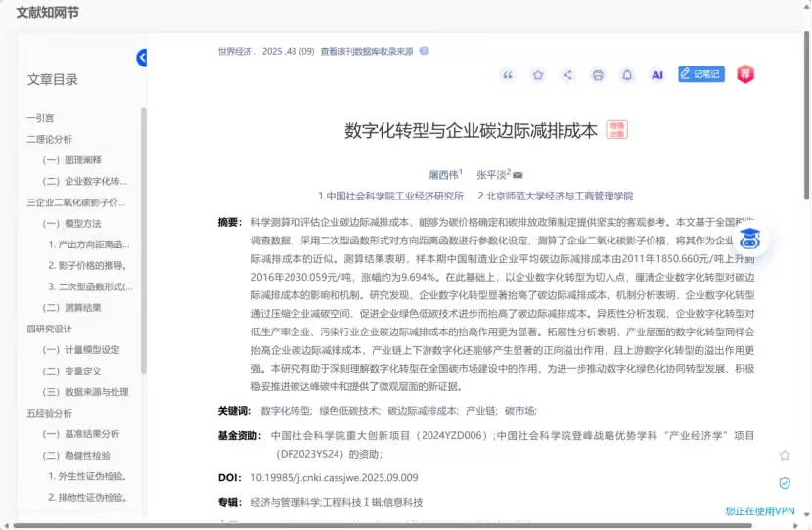
Task: Go to outline item 3. 二次型函数形式
Action: click(91, 287)
